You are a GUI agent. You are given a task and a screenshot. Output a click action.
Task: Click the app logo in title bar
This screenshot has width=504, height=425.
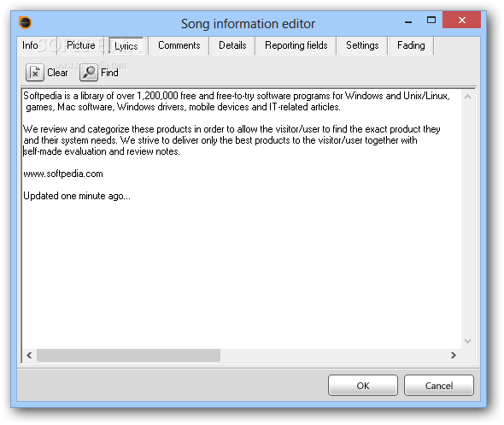tap(25, 23)
